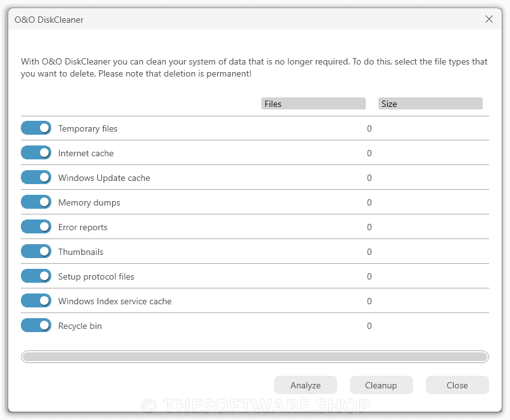510x420 pixels.
Task: Click the Size column header
Action: [430, 104]
